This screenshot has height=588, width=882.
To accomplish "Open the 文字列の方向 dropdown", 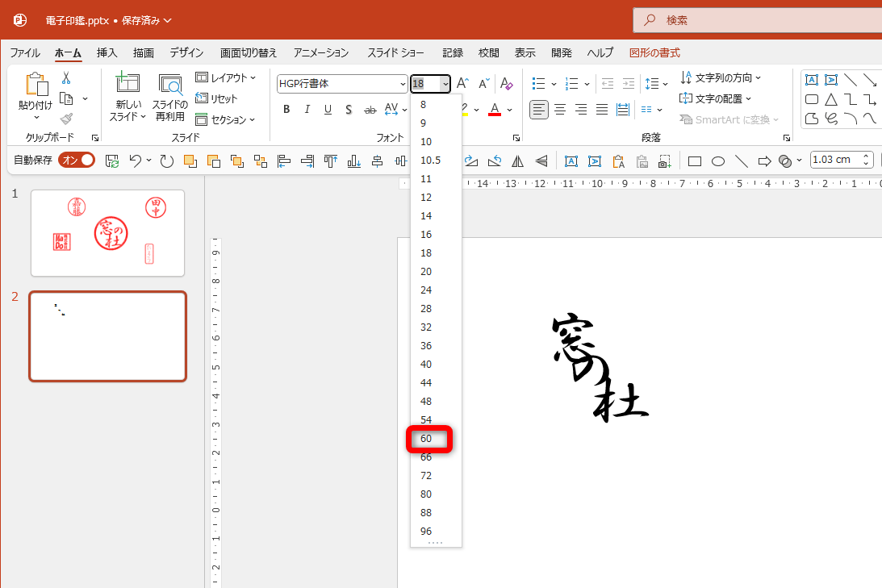I will point(721,77).
